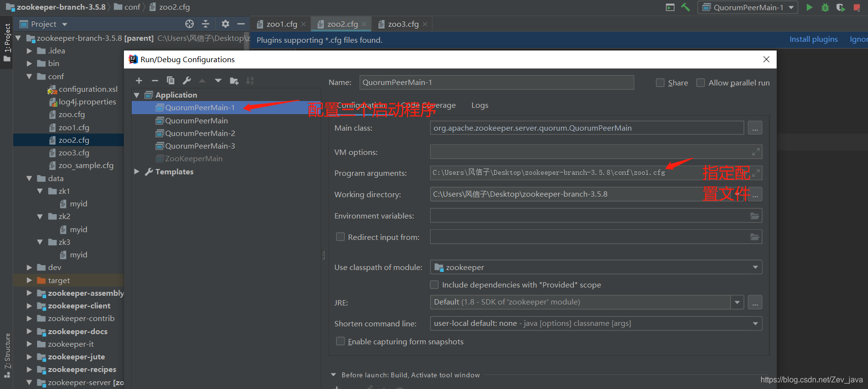Image resolution: width=868 pixels, height=389 pixels.
Task: Collapse the Application node in configurations
Action: [137, 95]
